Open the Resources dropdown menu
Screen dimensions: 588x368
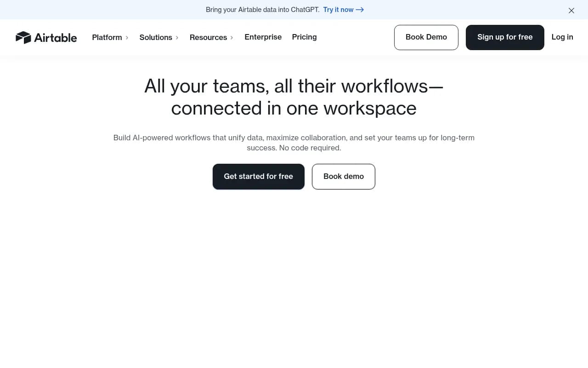point(208,37)
